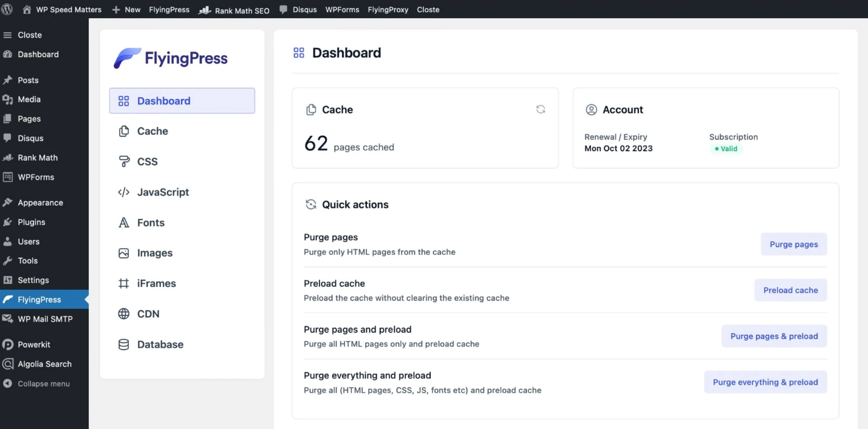Click the plus icon beside New
This screenshot has width=868, height=429.
[x=116, y=10]
